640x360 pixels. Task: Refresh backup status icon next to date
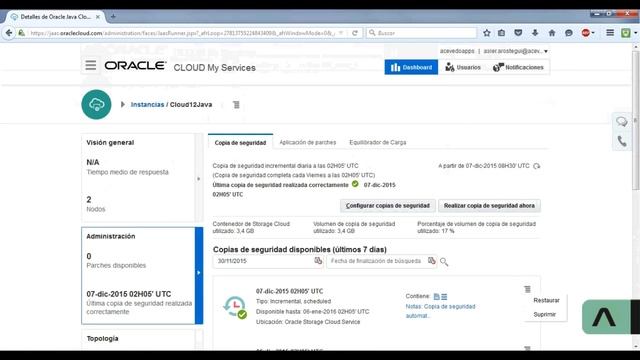[x=537, y=166]
